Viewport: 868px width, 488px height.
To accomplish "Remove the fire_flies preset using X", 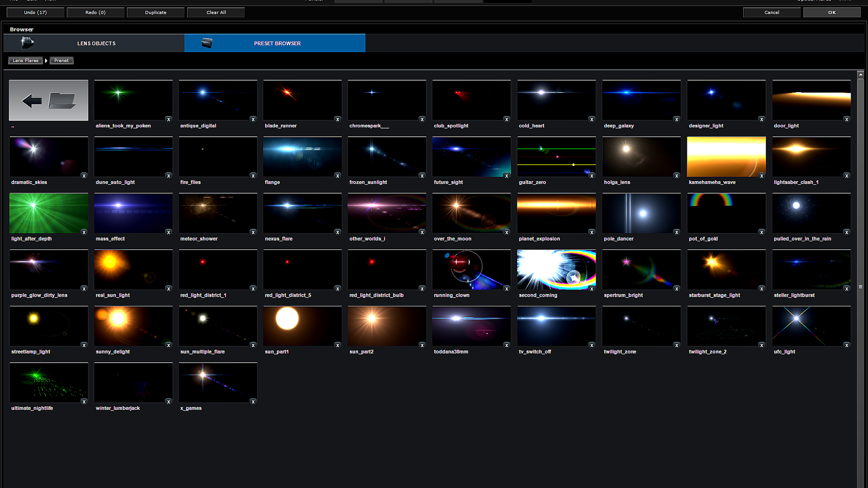I will pos(253,176).
